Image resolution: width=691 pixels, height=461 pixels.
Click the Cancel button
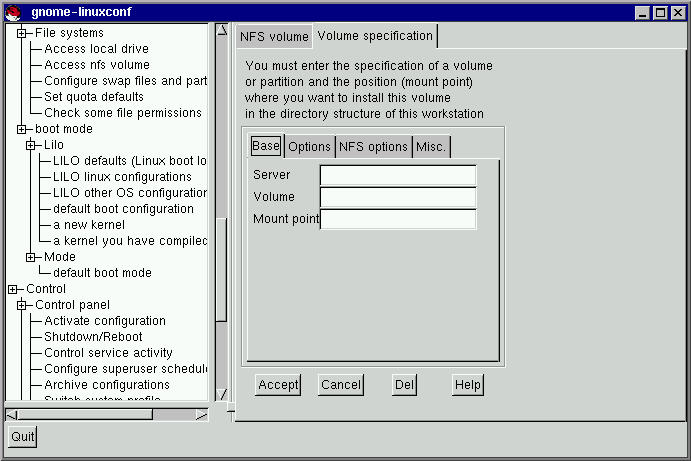click(340, 385)
